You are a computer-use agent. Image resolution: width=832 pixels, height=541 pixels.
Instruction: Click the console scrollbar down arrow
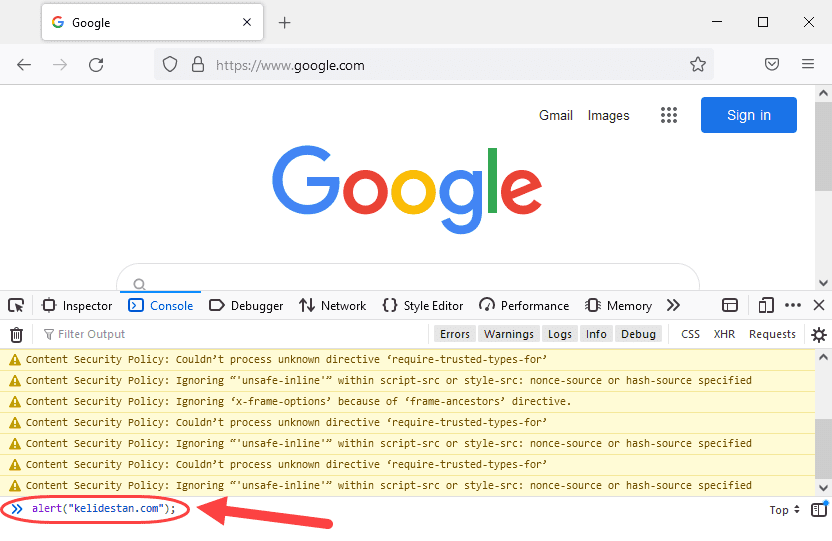click(x=824, y=488)
